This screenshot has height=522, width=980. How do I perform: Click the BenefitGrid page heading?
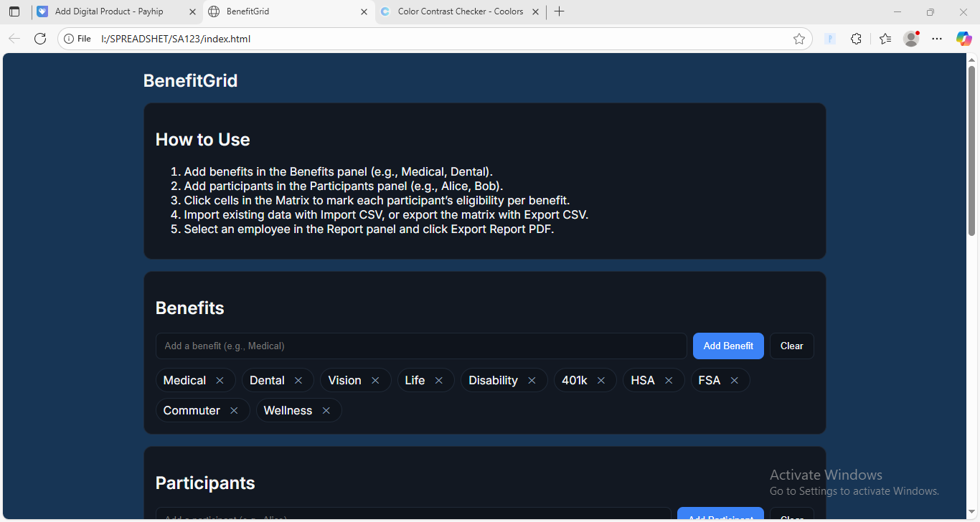click(x=190, y=80)
